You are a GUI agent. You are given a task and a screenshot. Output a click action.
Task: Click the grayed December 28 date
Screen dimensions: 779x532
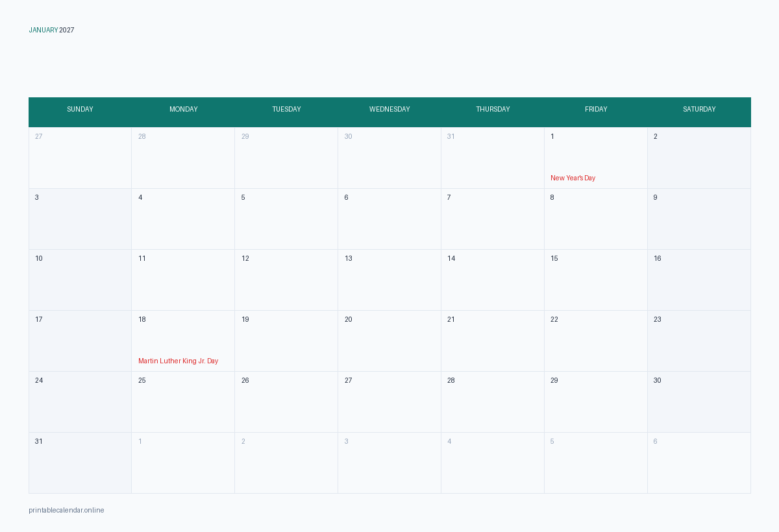coord(142,137)
